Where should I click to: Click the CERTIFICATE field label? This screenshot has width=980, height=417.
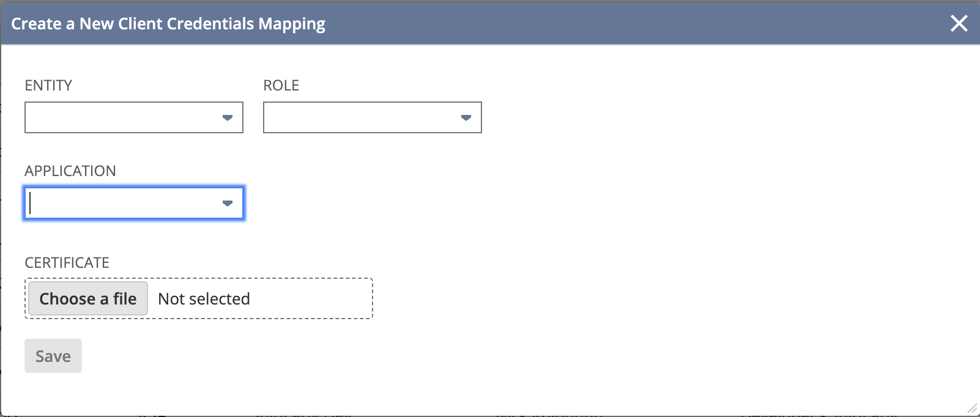pos(67,262)
